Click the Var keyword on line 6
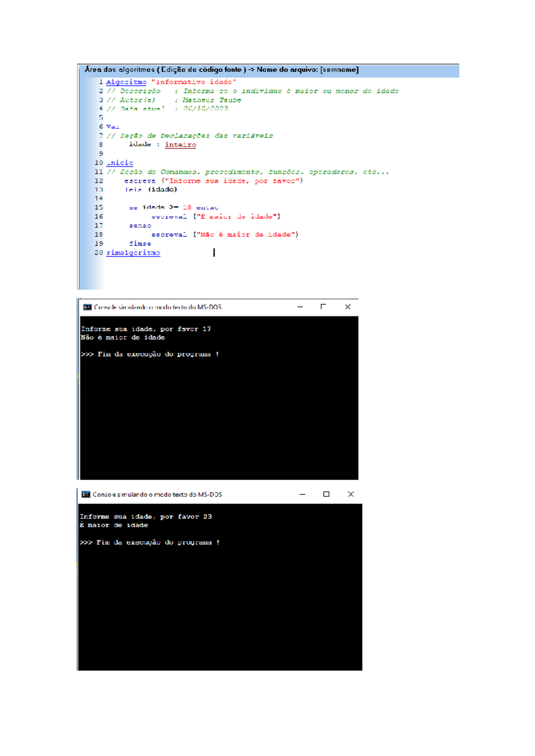Screen dimensions: 535x756 [112, 127]
